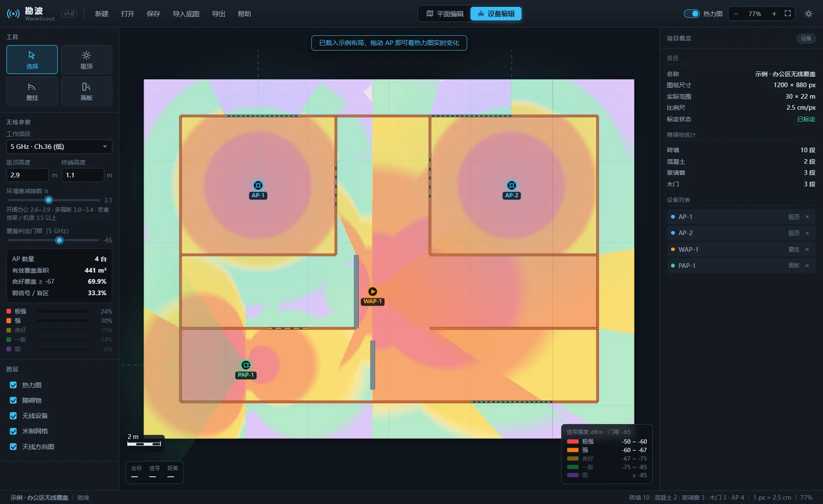Screen dimensions: 823x504
Task: Click the AP-2 device icon on canvas
Action: click(512, 185)
